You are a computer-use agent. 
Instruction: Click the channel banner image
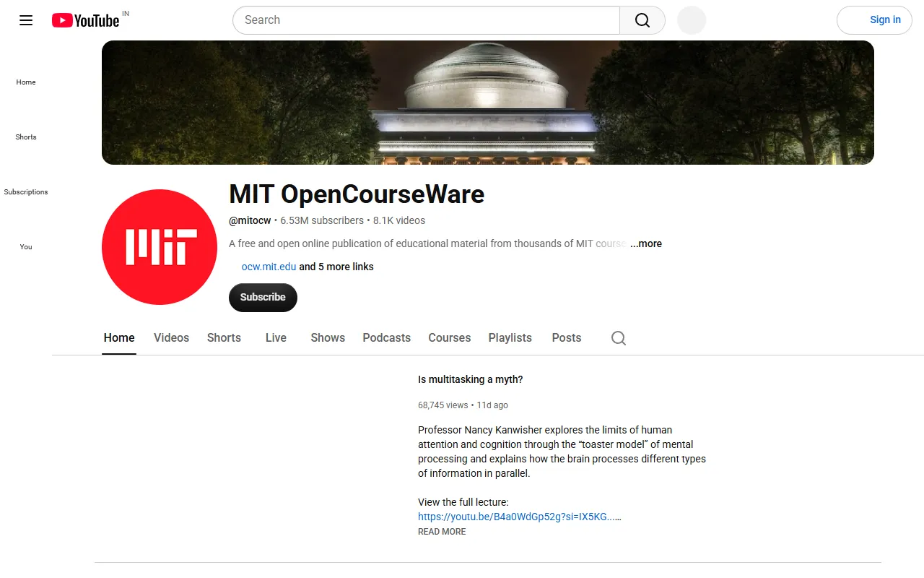point(488,103)
